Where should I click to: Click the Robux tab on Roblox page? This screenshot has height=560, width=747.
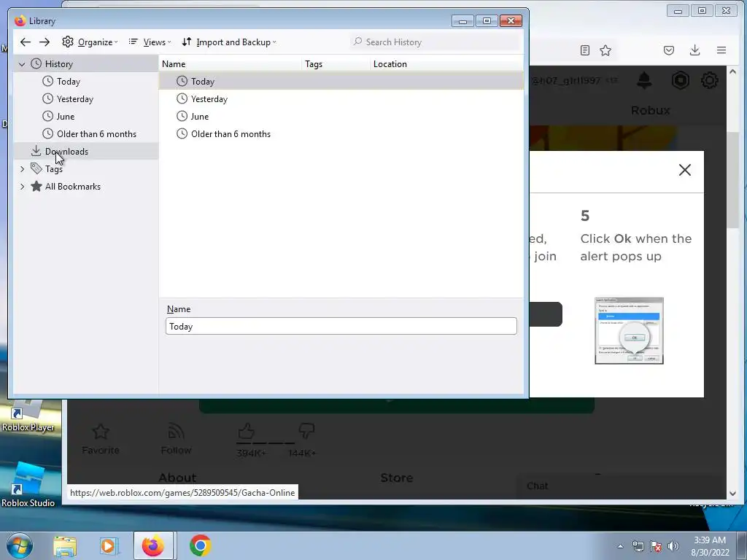click(650, 111)
